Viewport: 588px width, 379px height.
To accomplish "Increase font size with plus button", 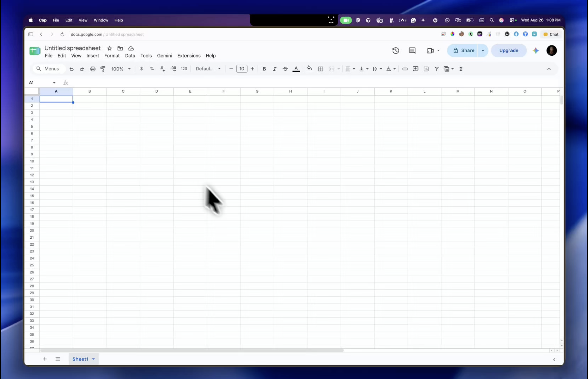I will pyautogui.click(x=252, y=69).
